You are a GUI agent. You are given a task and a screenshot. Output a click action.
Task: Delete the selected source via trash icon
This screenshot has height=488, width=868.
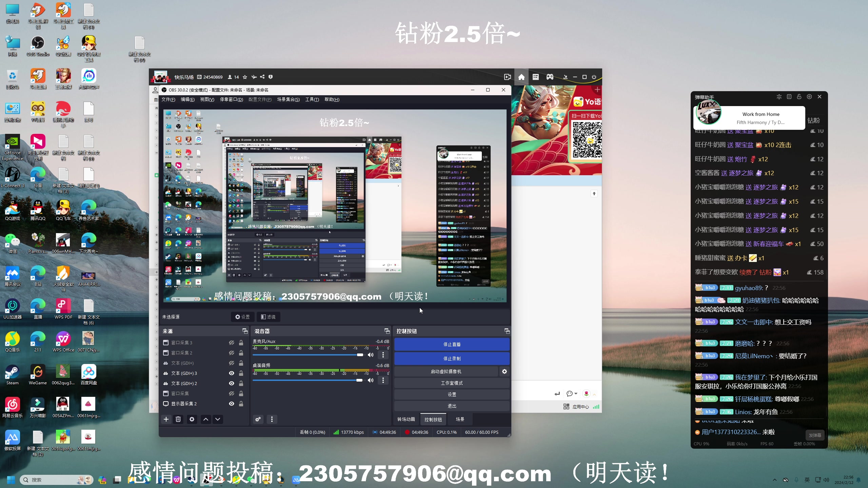[178, 419]
